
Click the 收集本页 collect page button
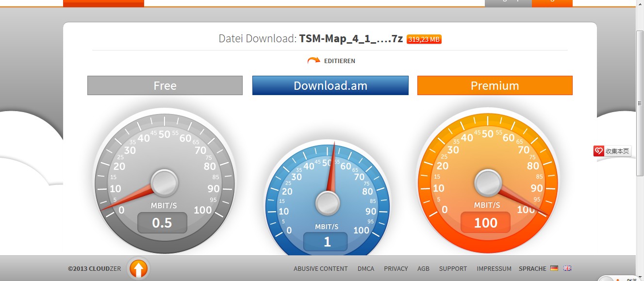coord(612,151)
